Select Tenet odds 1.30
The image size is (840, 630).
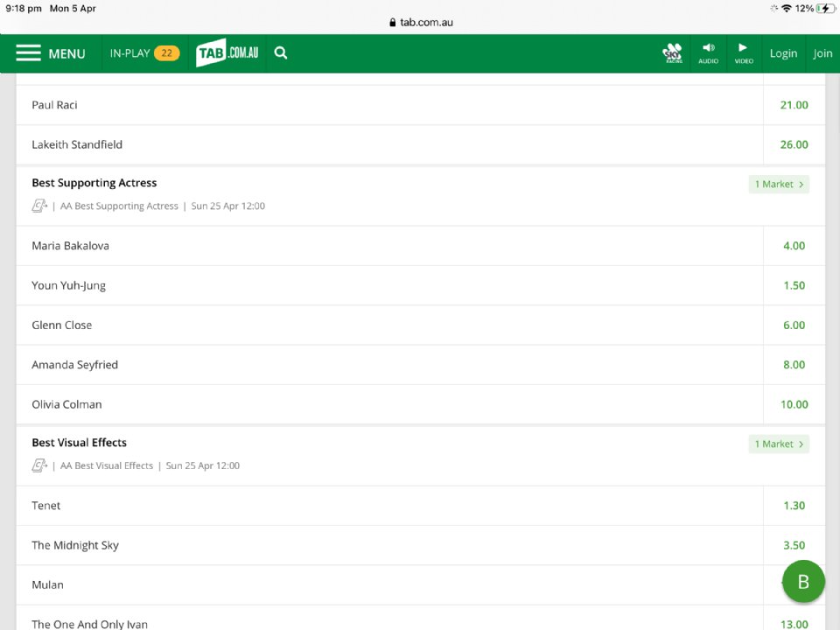point(794,506)
